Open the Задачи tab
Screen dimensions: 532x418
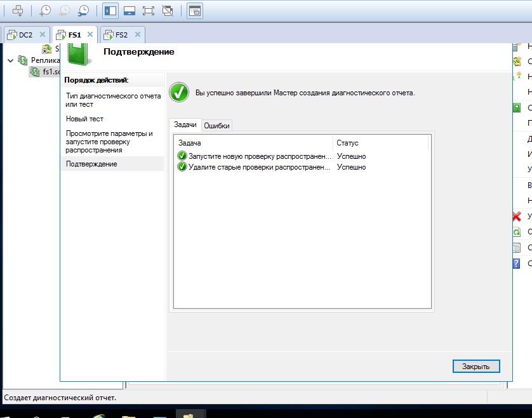click(185, 125)
